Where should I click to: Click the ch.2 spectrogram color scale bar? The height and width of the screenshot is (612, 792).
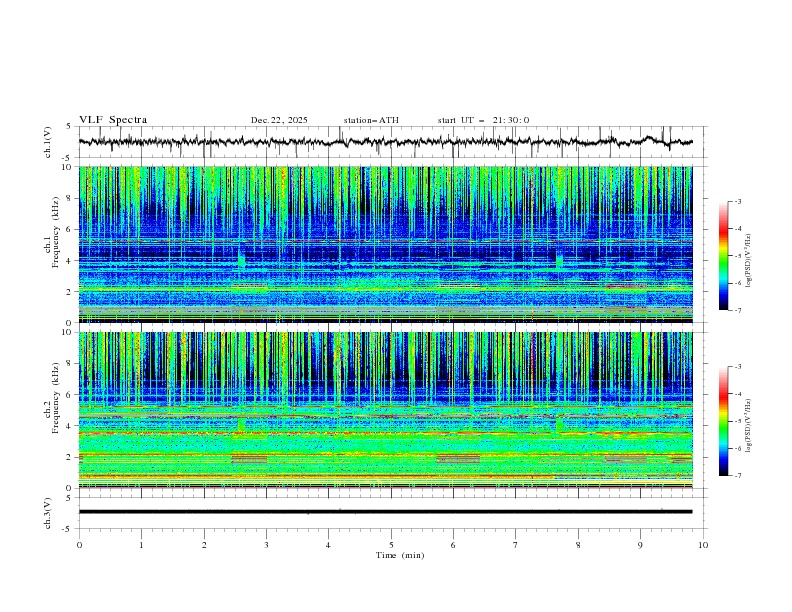coord(723,421)
